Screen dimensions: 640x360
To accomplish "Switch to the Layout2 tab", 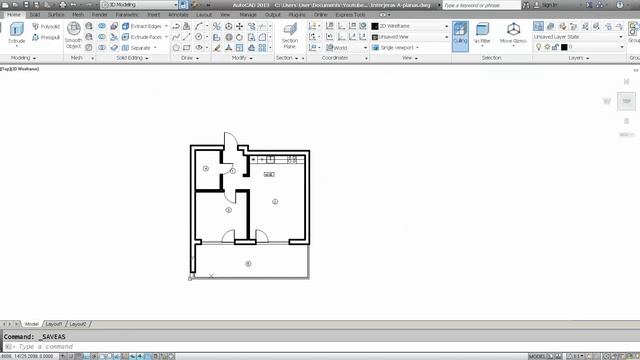I will 78,324.
